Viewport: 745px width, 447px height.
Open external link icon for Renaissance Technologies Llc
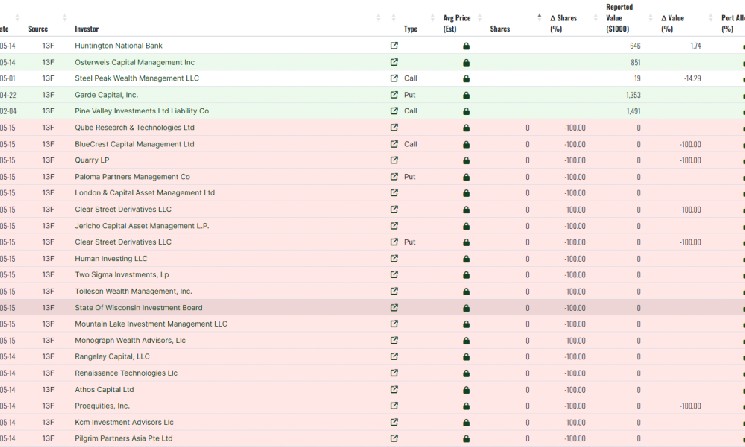[394, 373]
